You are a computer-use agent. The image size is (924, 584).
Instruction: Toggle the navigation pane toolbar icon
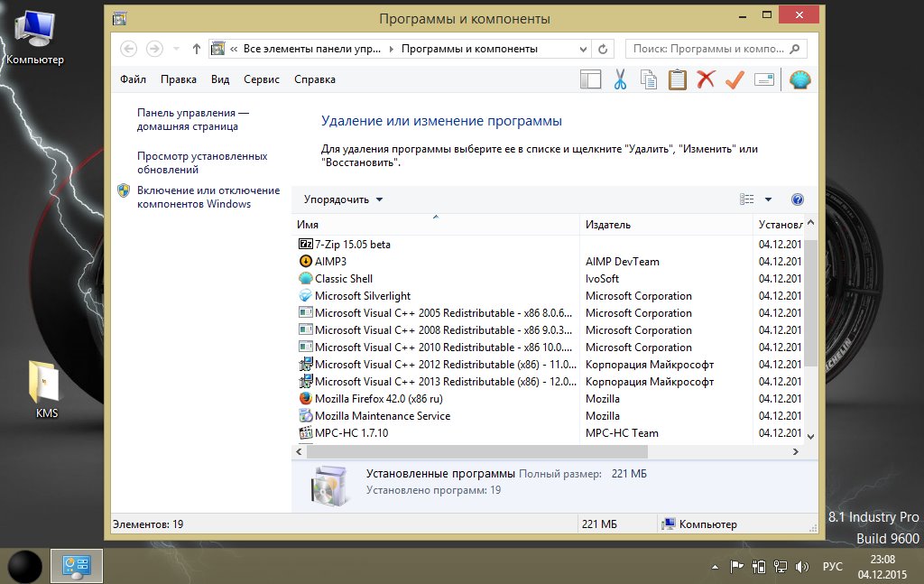pyautogui.click(x=590, y=79)
